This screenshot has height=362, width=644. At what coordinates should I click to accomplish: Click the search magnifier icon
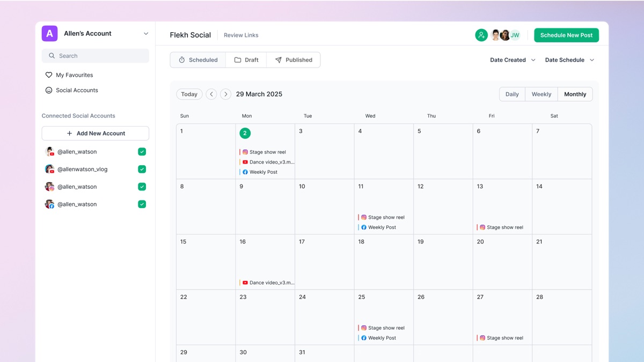pyautogui.click(x=52, y=56)
